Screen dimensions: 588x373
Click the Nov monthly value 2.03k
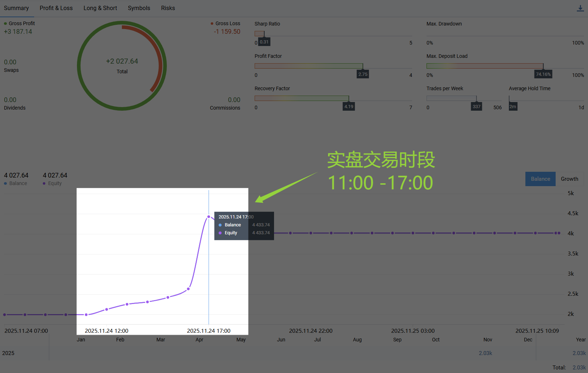[x=485, y=353]
